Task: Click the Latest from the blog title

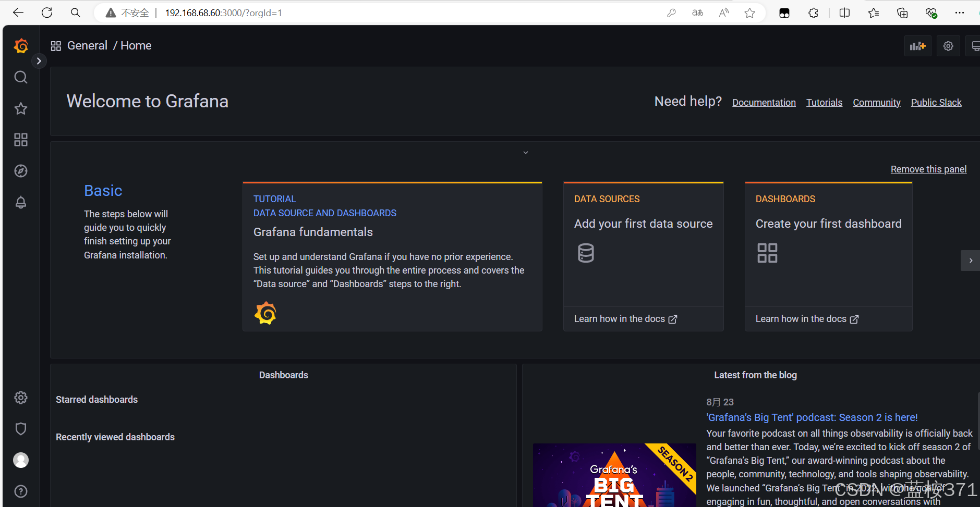Action: click(x=755, y=375)
